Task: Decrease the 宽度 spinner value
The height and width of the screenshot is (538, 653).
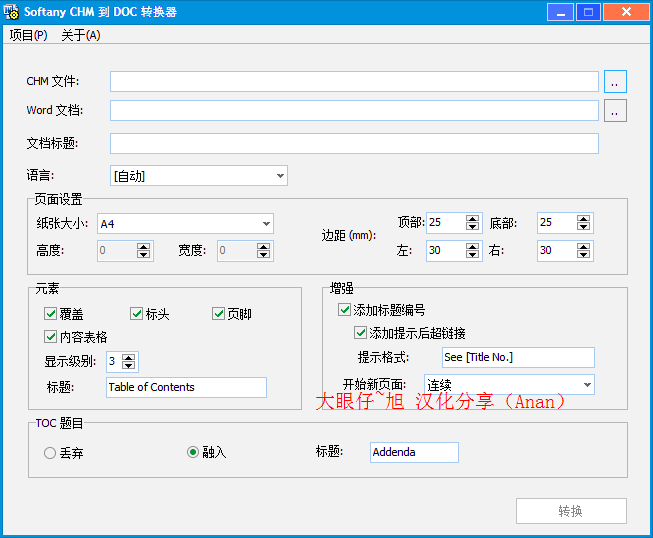Action: click(263, 254)
